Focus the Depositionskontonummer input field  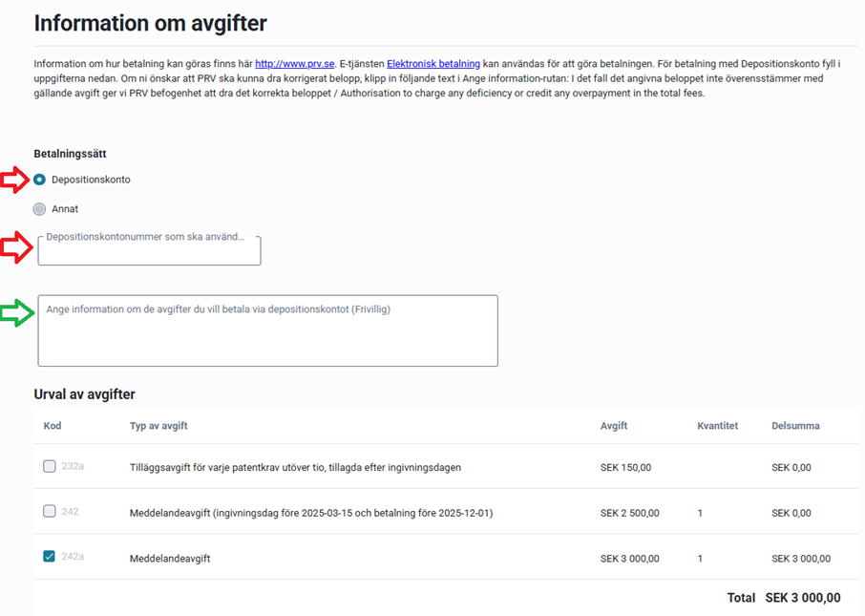coord(149,252)
